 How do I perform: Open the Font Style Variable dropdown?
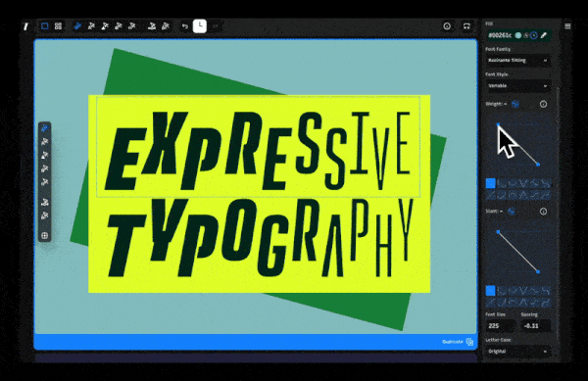[517, 86]
